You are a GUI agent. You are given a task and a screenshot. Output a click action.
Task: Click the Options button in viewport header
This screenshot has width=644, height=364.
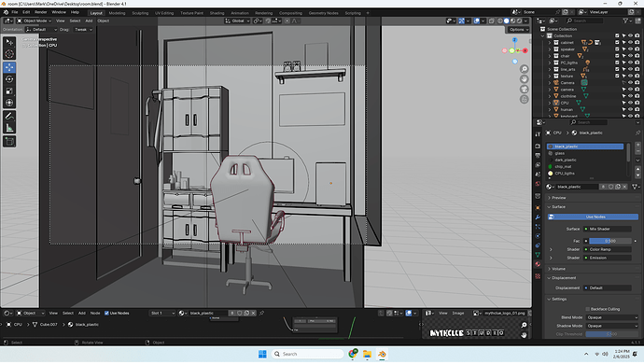(518, 30)
